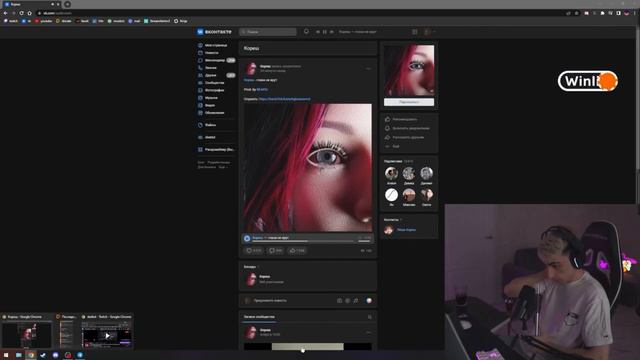This screenshot has height=360, width=640.
Task: Switch to the Community posts tab
Action: pyautogui.click(x=259, y=317)
